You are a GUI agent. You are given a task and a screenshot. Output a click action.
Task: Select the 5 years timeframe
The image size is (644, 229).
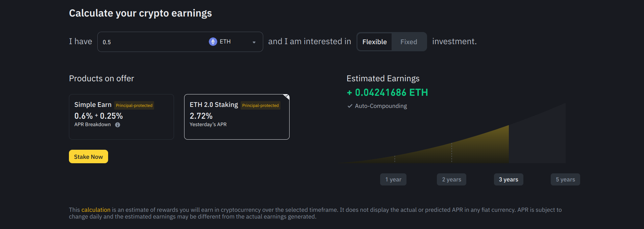pyautogui.click(x=565, y=179)
